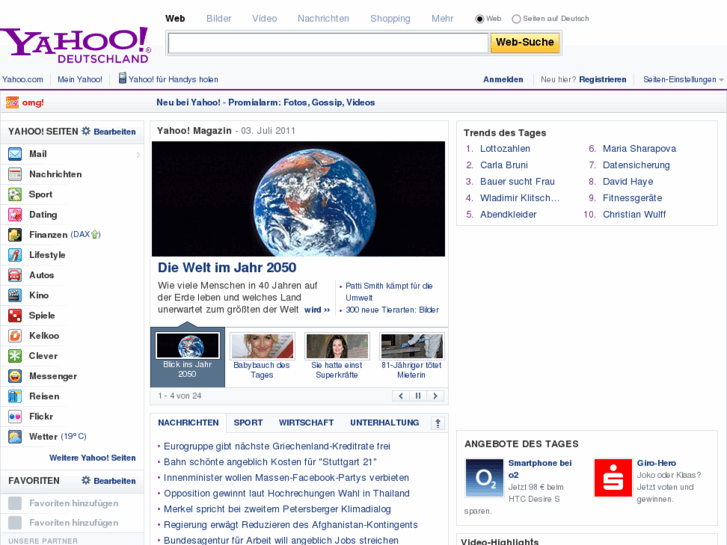Select the NACHRICHTEN news tab
The height and width of the screenshot is (545, 727).
188,423
